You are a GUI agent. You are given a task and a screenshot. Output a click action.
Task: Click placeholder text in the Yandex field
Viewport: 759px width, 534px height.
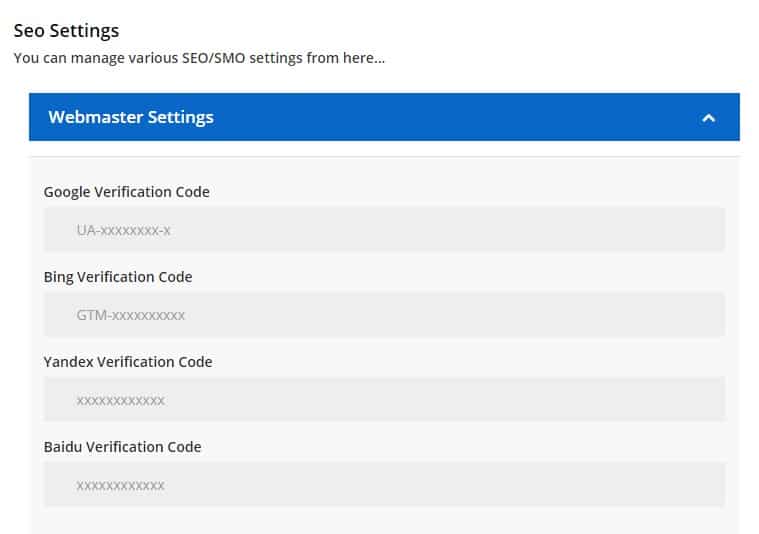[120, 400]
